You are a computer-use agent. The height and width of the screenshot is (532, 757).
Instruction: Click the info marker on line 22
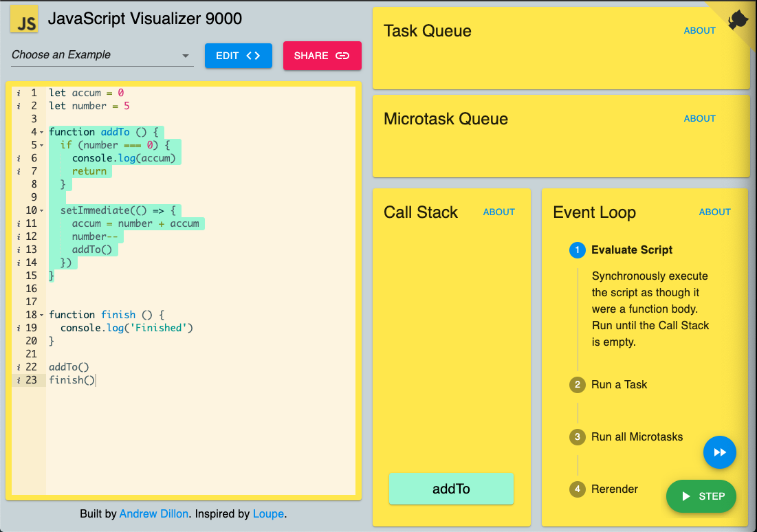(x=19, y=367)
